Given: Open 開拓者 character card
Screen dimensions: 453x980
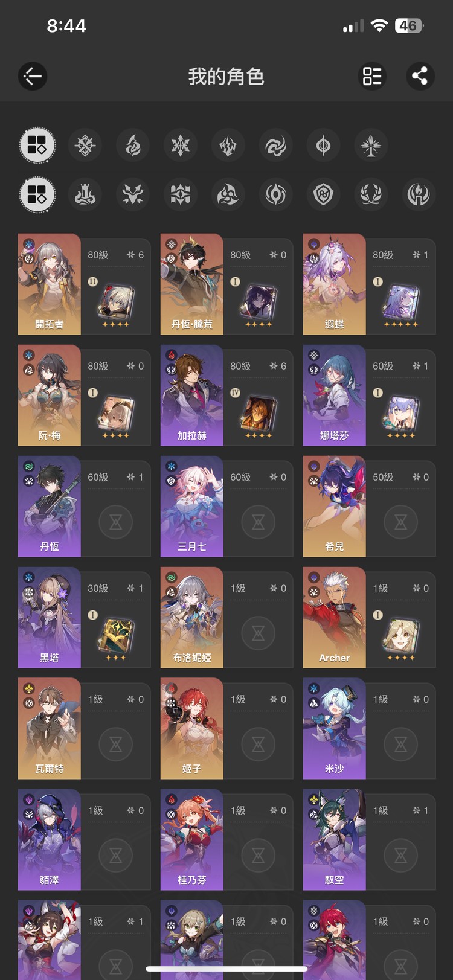Looking at the screenshot, I should [x=85, y=284].
